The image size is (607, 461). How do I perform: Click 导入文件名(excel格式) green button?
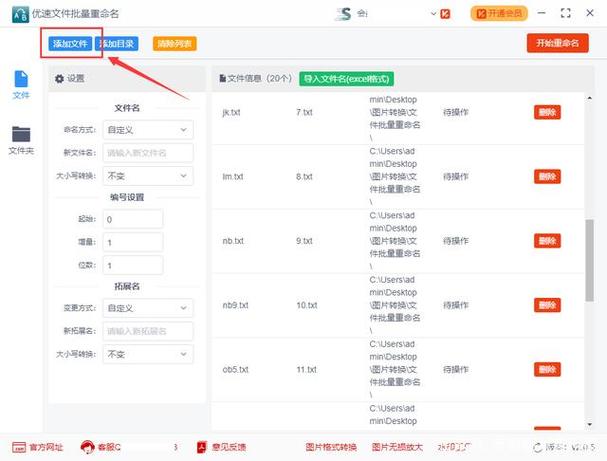pos(346,79)
